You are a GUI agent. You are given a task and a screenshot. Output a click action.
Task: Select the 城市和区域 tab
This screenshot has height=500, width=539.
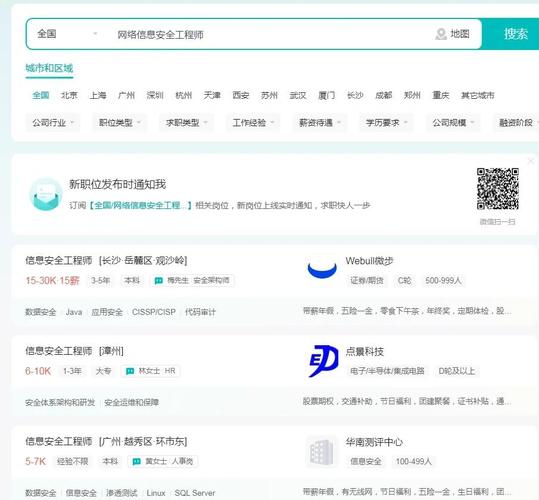49,68
